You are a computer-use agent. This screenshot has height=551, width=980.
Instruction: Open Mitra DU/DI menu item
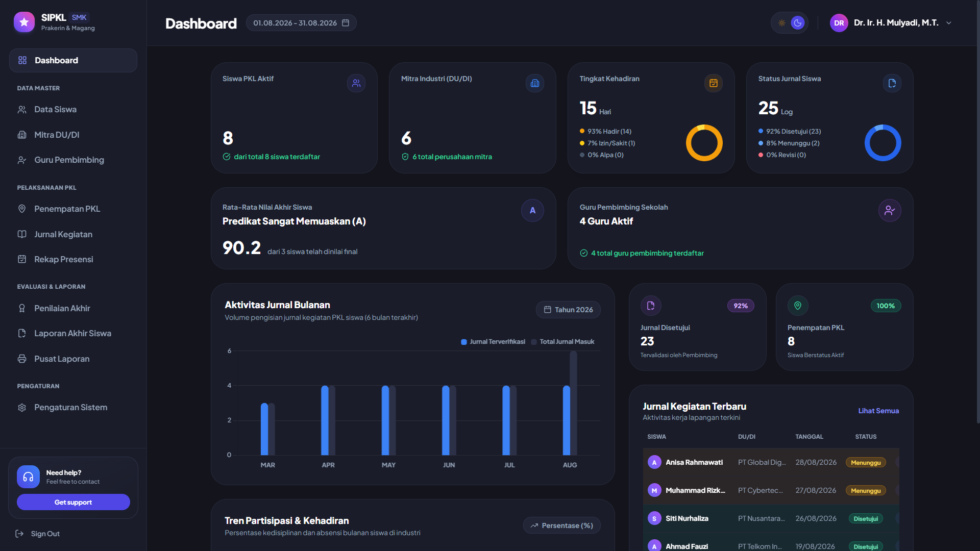[x=73, y=135]
